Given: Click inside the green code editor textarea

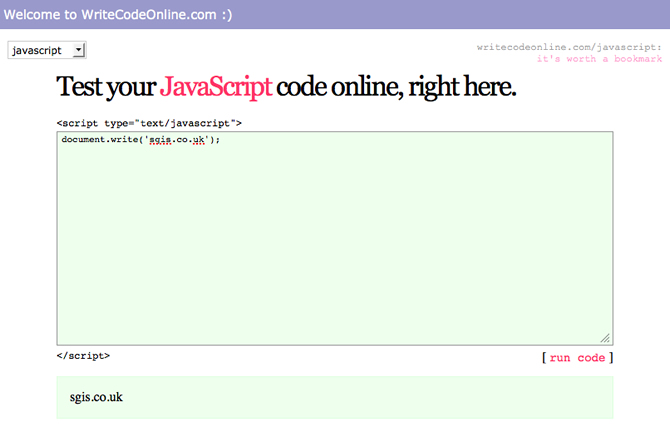Looking at the screenshot, I should (x=335, y=238).
